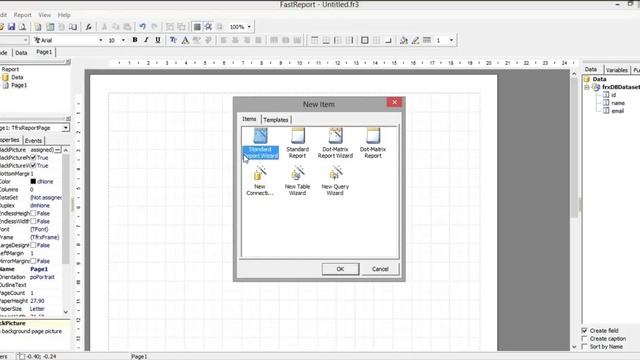The height and width of the screenshot is (360, 640).
Task: Open the Help menu
Action: point(64,15)
